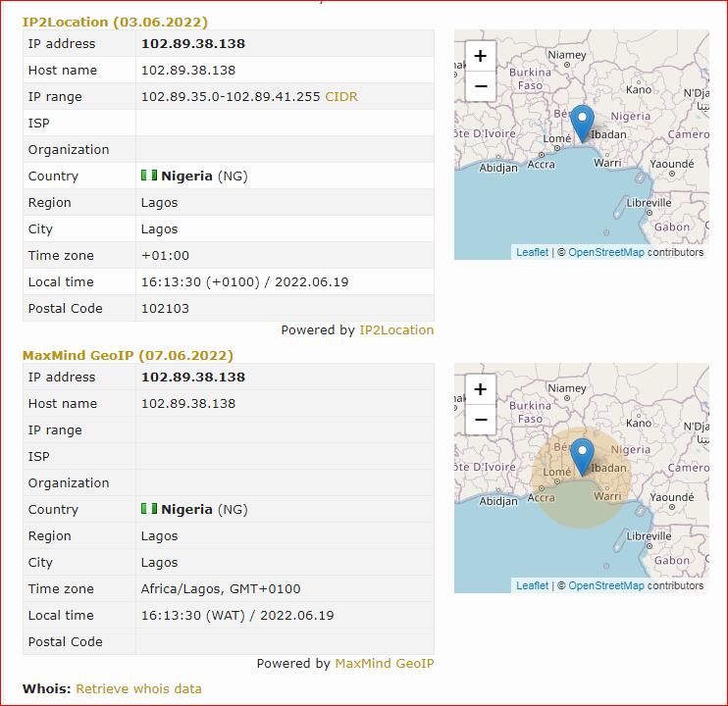Zoom in on the IP2Location map
This screenshot has width=728, height=706.
click(481, 56)
